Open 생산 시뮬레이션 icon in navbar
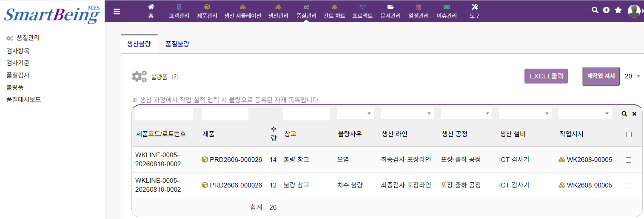Viewport: 644px width, 219px height. (x=243, y=7)
